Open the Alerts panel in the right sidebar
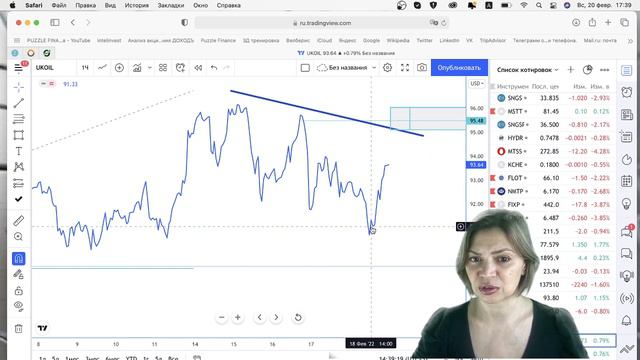This screenshot has width=640, height=360. tap(627, 92)
